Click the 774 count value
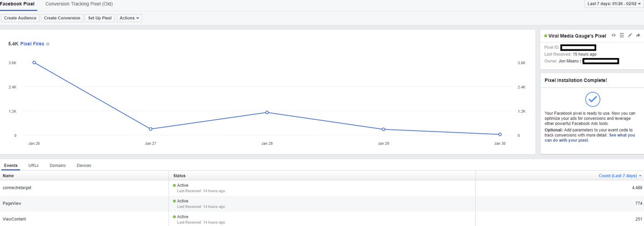 coord(639,203)
